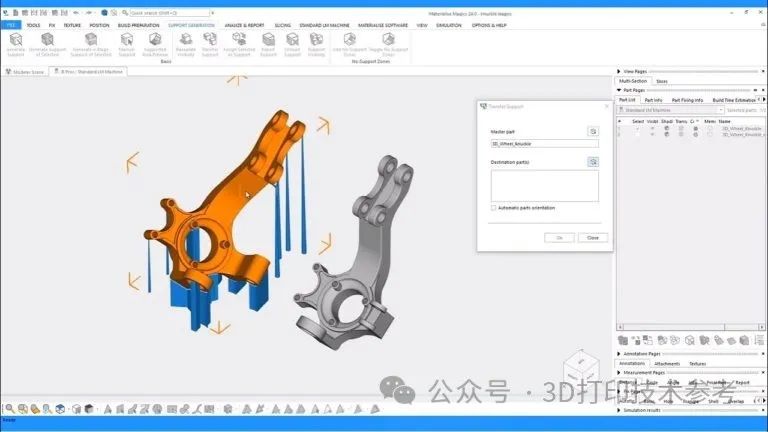Click the Master part name field
Image resolution: width=768 pixels, height=432 pixels.
[x=544, y=144]
